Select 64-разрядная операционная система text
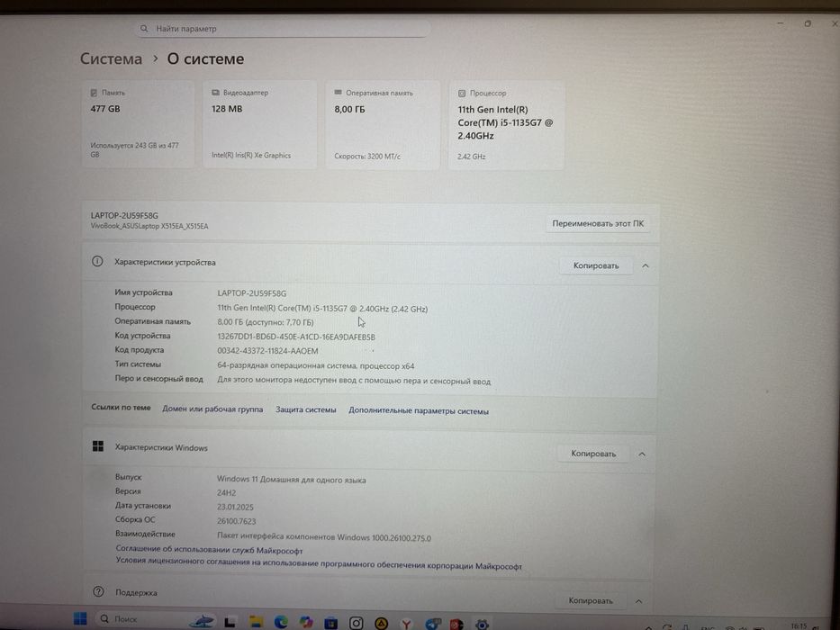The image size is (840, 630). pyautogui.click(x=315, y=365)
